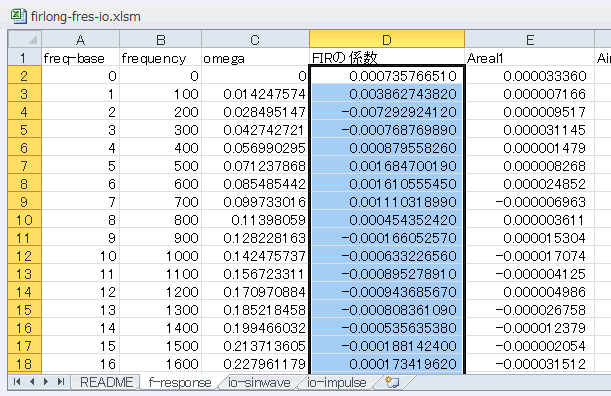Select cell containing -0.000166052570
This screenshot has height=396, width=611.
tap(387, 238)
